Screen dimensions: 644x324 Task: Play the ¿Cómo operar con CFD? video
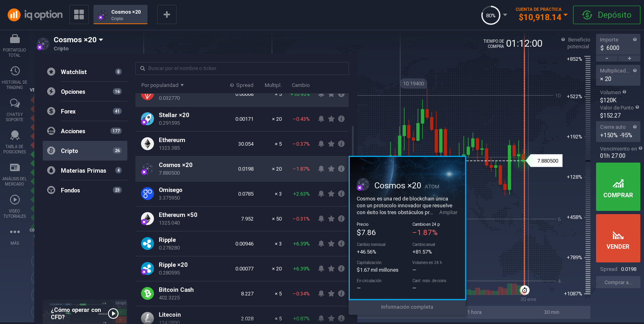tap(113, 313)
